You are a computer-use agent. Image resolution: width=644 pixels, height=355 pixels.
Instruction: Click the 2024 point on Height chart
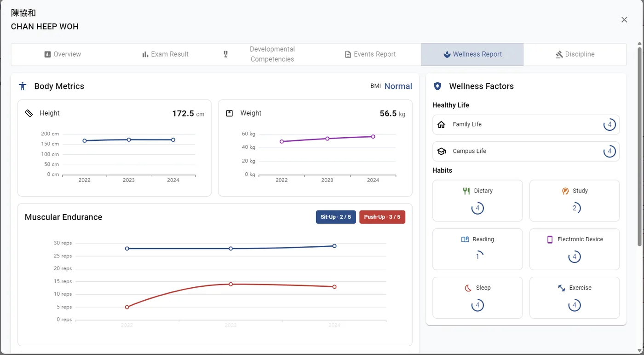click(x=173, y=140)
